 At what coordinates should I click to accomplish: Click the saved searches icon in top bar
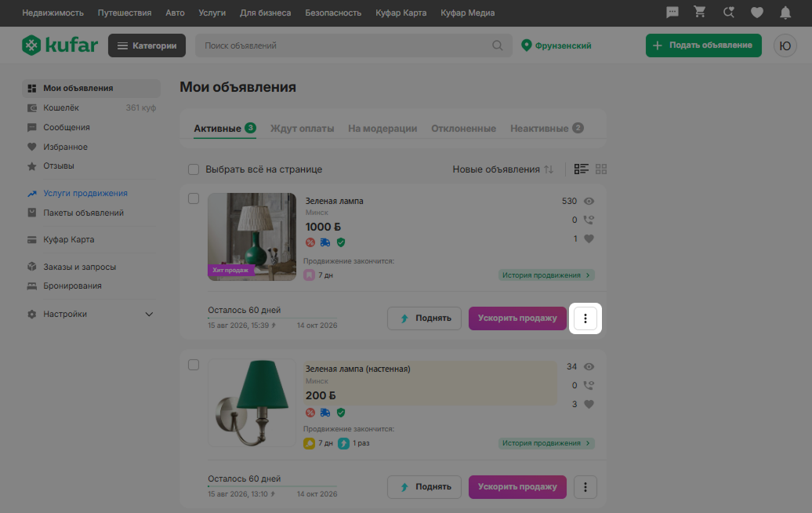[x=729, y=13]
